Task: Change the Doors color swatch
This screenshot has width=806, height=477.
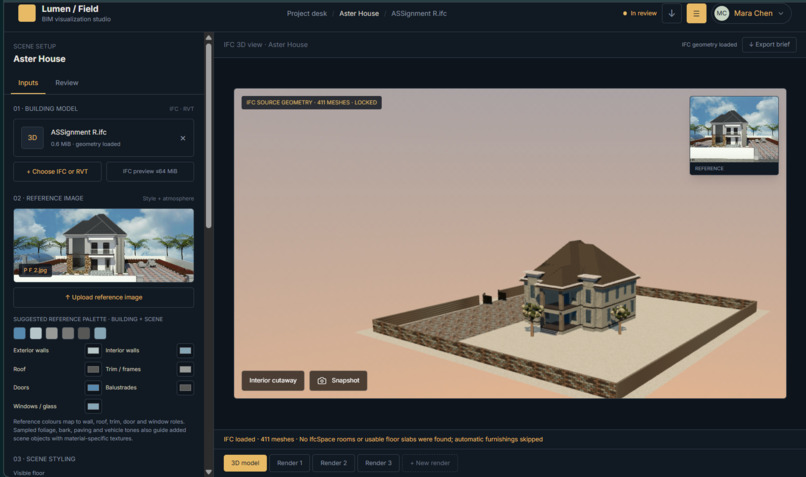Action: point(93,388)
